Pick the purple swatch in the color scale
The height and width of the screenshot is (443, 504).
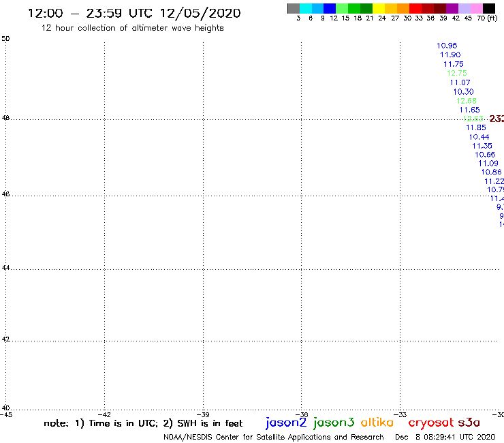452,8
